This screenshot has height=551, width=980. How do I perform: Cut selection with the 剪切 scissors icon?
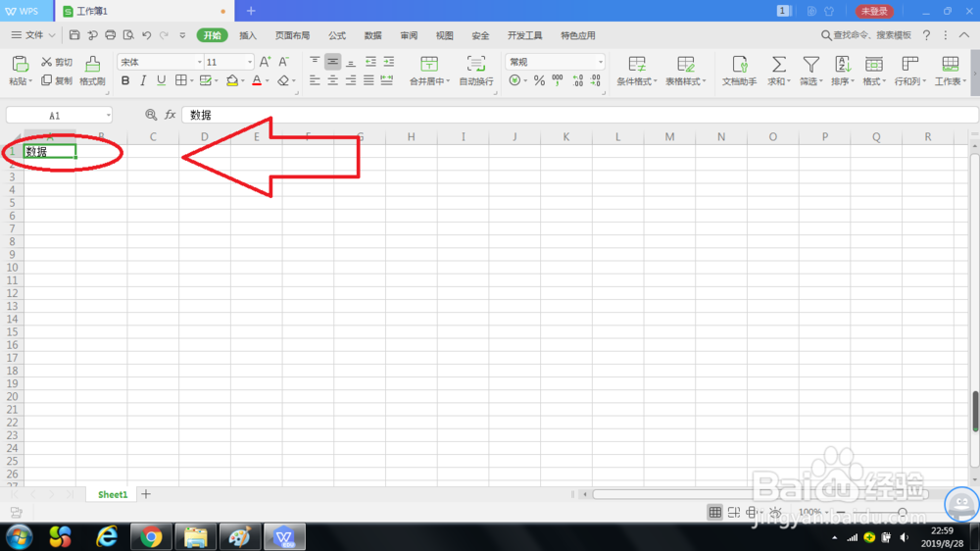coord(47,62)
